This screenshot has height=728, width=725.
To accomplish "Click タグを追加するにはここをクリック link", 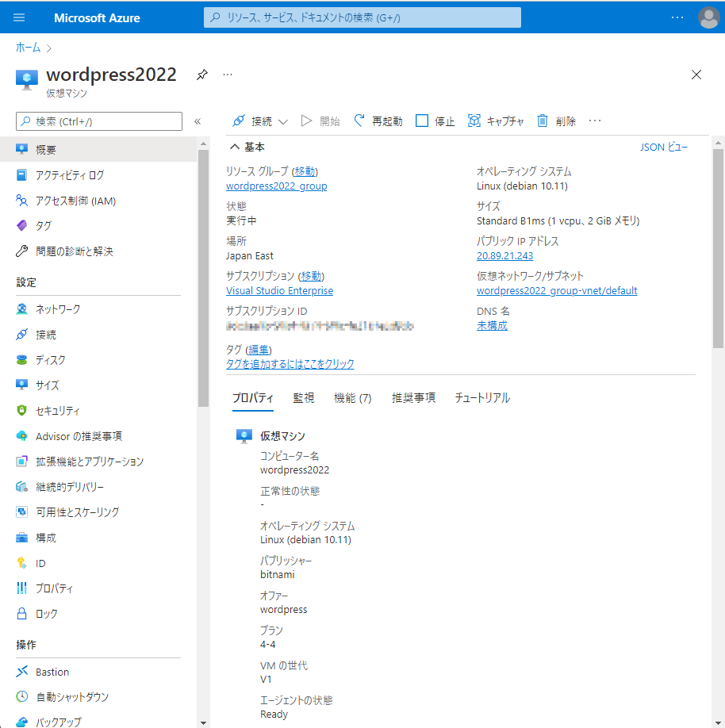I will [290, 363].
